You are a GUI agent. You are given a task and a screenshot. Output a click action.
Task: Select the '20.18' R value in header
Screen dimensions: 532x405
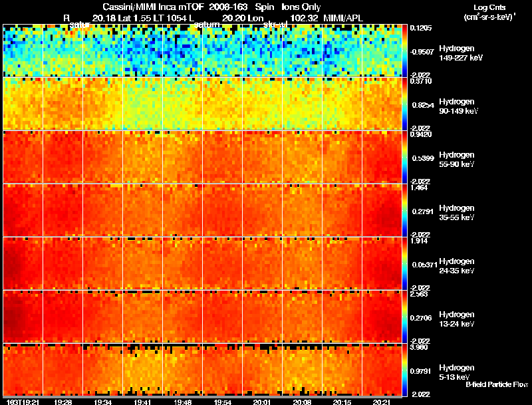[x=104, y=18]
